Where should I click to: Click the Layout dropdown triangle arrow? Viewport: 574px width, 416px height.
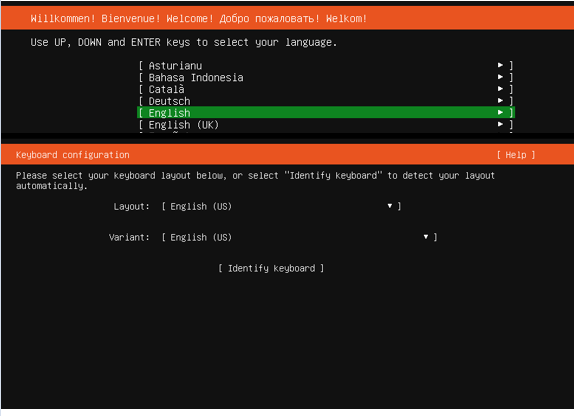click(390, 206)
